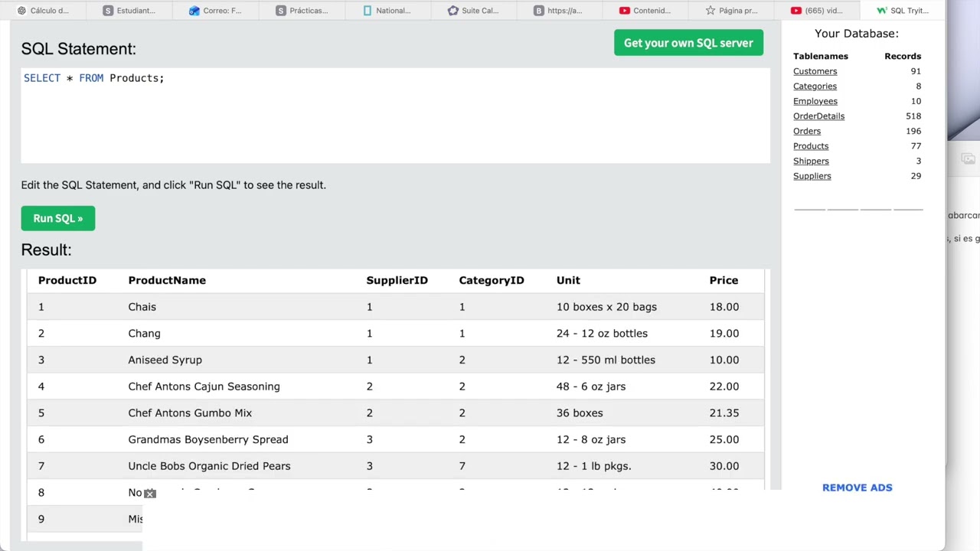The image size is (980, 551).
Task: Open the Products table link
Action: (x=811, y=146)
